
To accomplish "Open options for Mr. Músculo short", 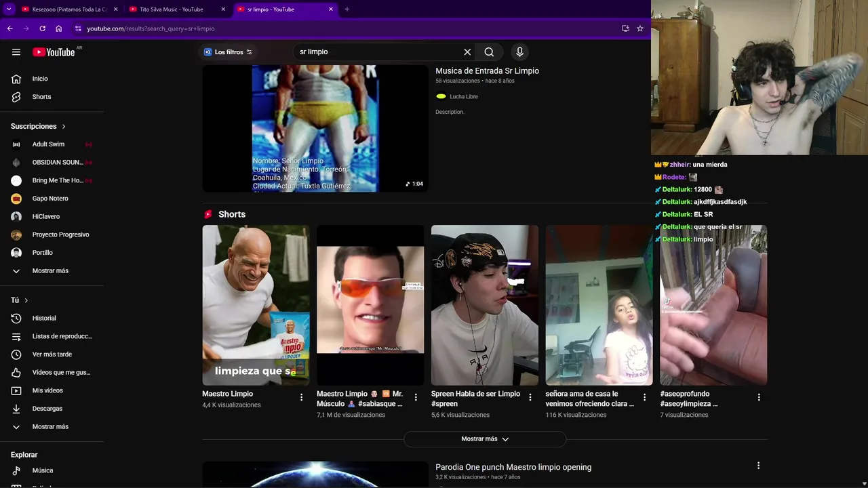I will coord(416,397).
